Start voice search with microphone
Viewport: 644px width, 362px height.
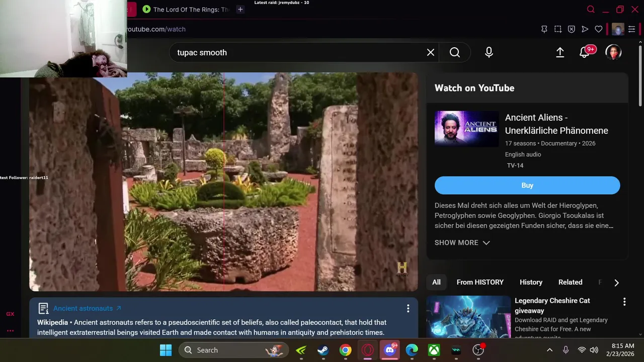489,52
